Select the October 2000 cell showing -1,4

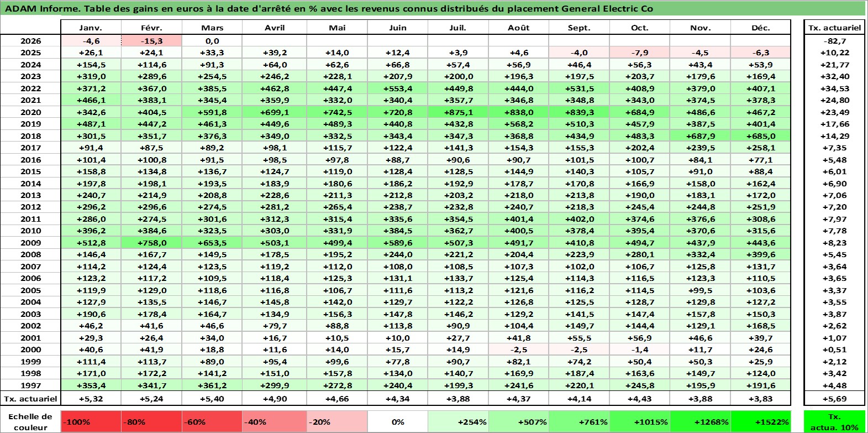(x=639, y=349)
